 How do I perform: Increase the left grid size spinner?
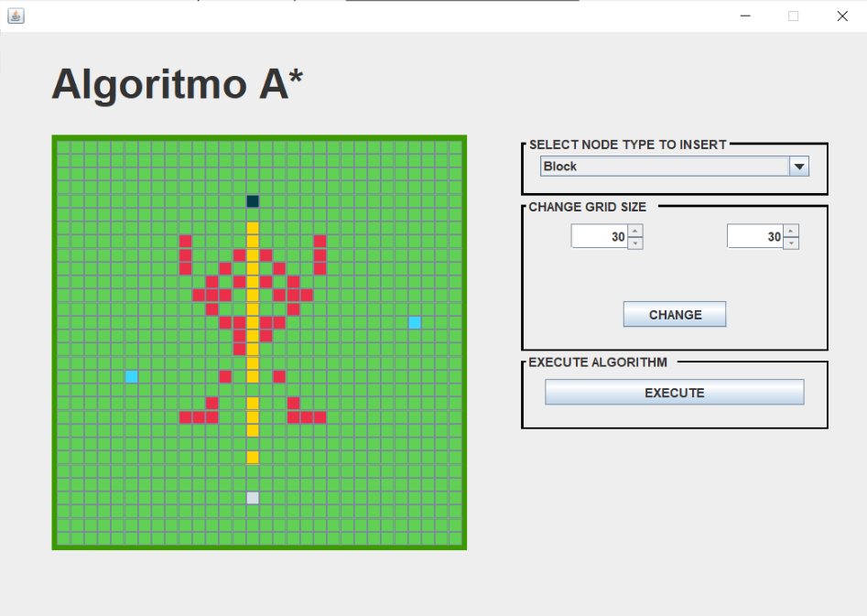point(634,231)
